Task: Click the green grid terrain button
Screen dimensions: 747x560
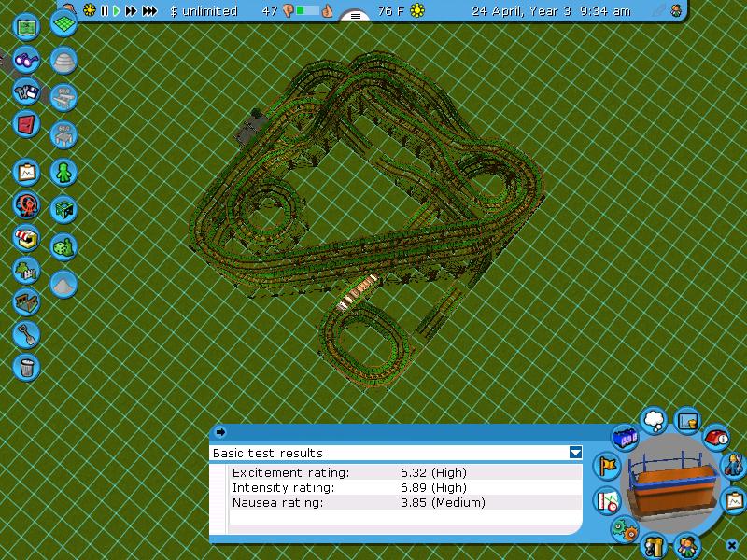Action: coord(63,22)
